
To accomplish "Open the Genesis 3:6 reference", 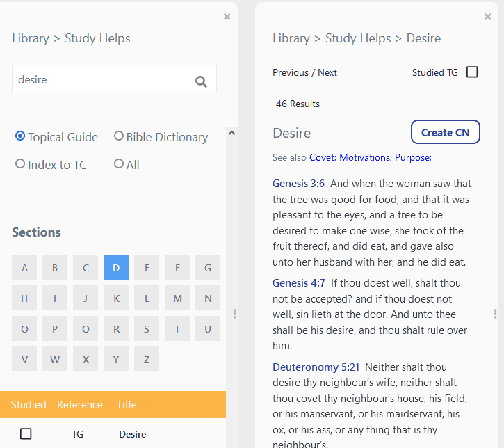I will (x=298, y=184).
